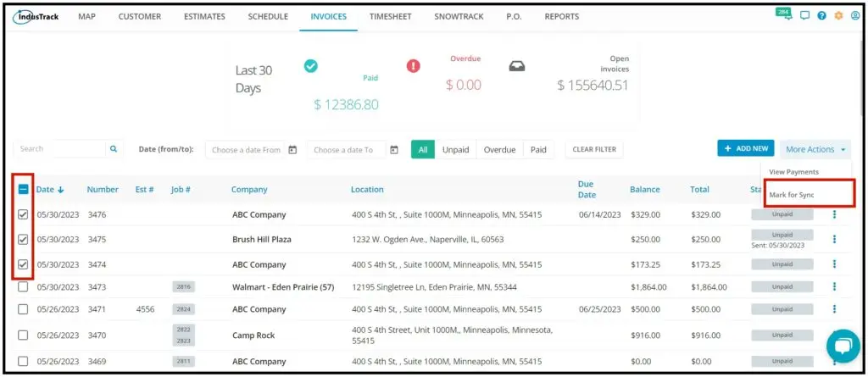Screen dimensions: 868x377
Task: Click company name Brush Hill Plaza
Action: click(x=262, y=240)
